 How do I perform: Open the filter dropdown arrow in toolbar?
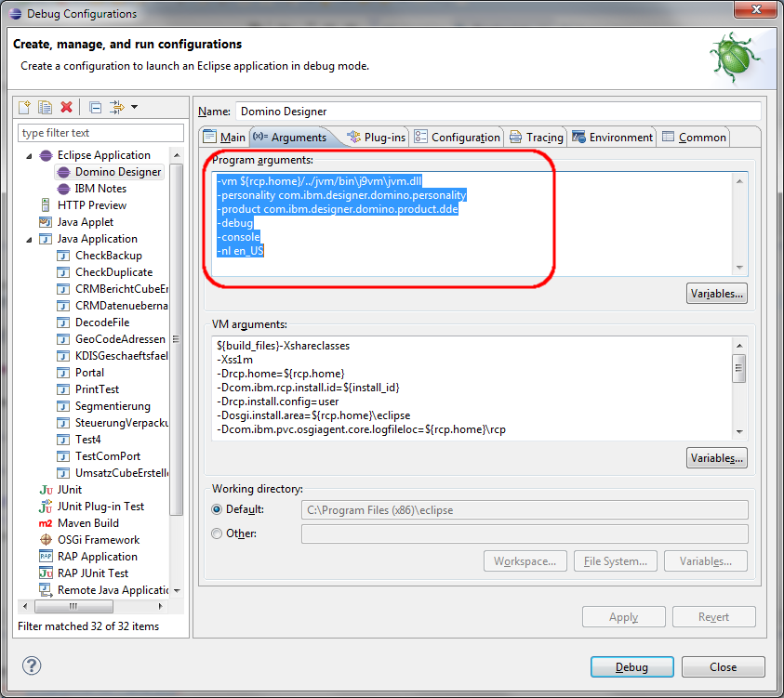pyautogui.click(x=135, y=108)
